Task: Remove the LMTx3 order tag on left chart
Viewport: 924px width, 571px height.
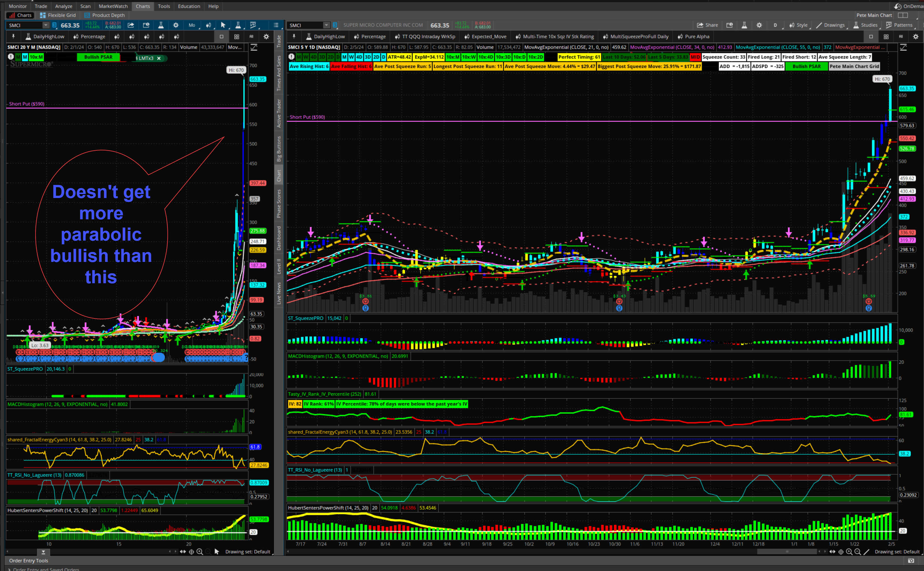Action: 159,58
